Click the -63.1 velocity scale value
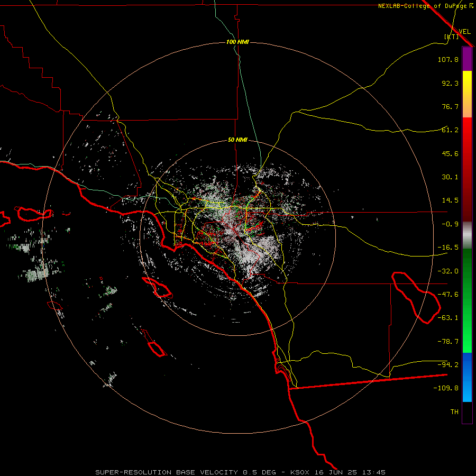 click(x=448, y=318)
